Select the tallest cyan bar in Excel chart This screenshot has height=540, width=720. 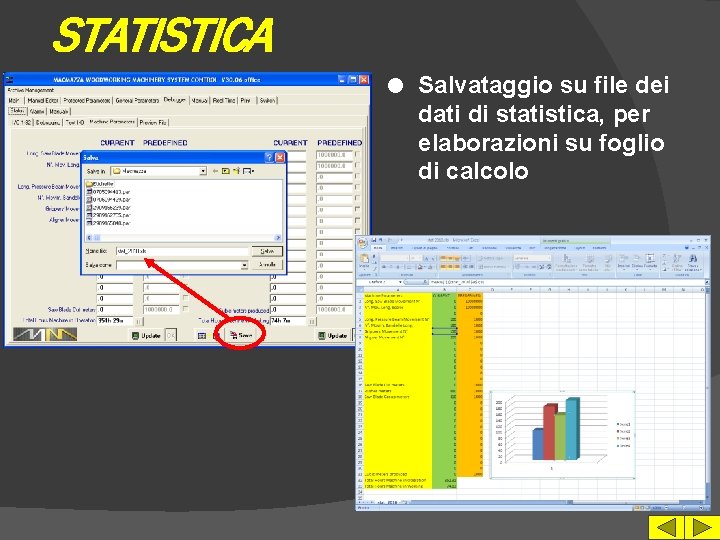click(572, 428)
